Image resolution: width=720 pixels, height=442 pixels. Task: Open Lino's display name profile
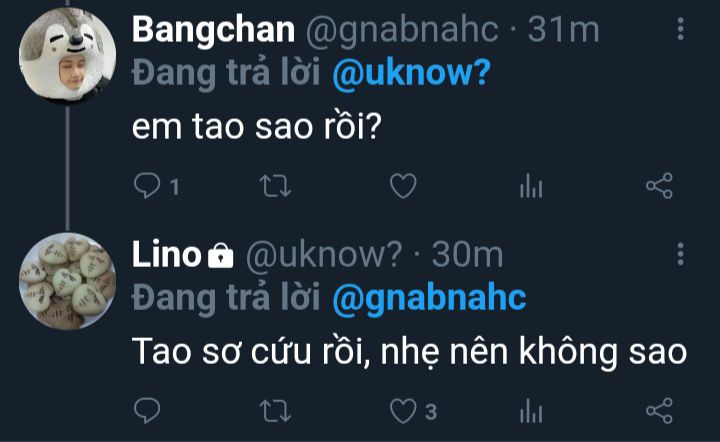coord(167,255)
